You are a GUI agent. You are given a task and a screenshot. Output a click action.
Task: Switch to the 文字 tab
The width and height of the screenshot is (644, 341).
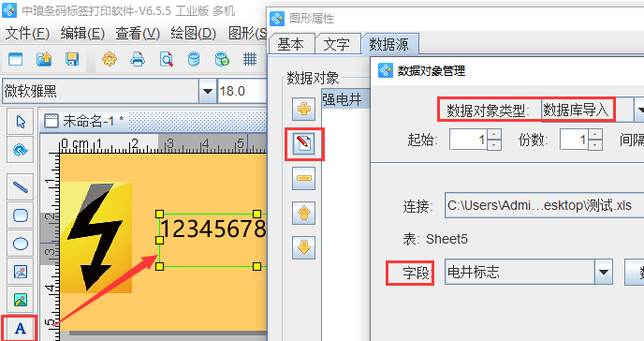coord(337,44)
